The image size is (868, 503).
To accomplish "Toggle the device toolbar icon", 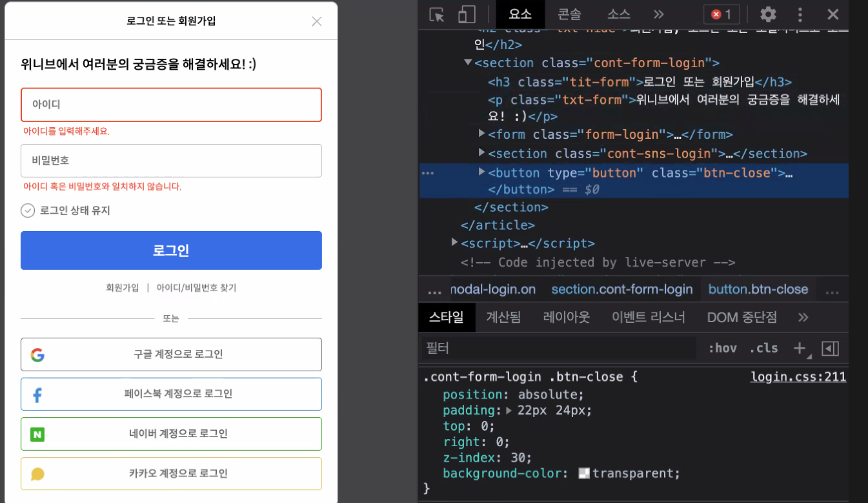I will (x=467, y=14).
